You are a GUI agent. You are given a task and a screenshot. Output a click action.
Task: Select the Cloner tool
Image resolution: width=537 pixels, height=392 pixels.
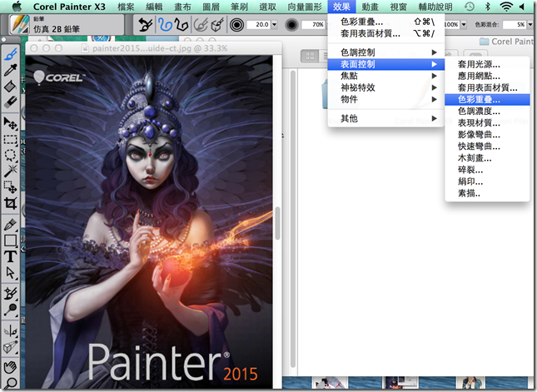pos(10,294)
